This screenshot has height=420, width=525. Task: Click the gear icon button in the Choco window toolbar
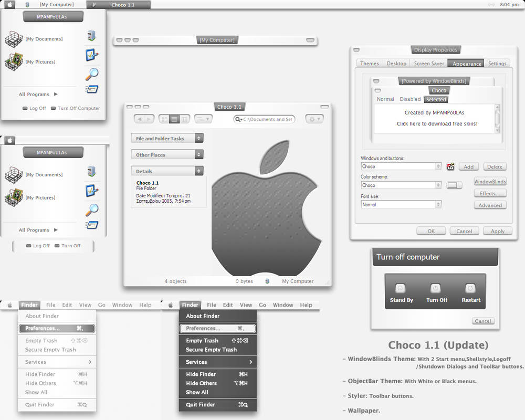312,119
